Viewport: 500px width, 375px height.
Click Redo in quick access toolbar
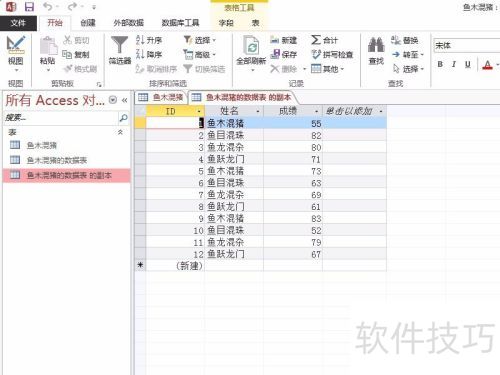72,6
